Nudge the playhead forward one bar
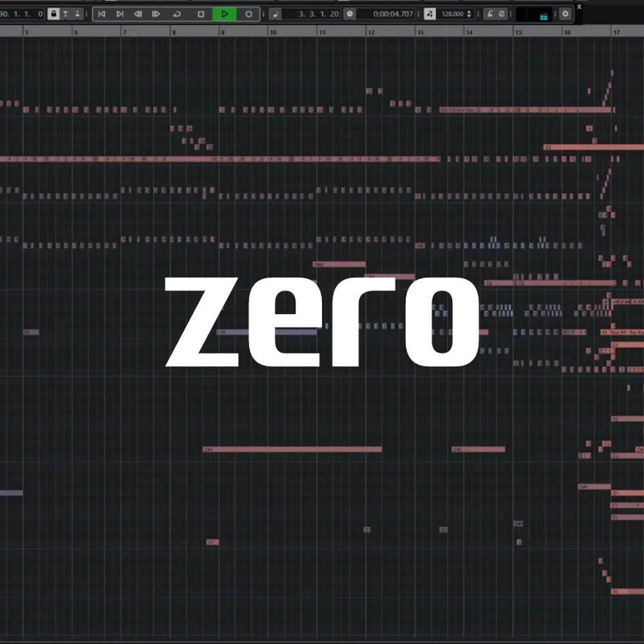644x644 pixels. pos(156,14)
